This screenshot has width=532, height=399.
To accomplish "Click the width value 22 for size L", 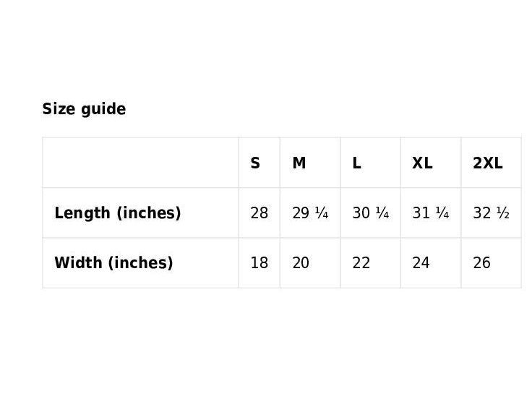I will pos(361,263).
